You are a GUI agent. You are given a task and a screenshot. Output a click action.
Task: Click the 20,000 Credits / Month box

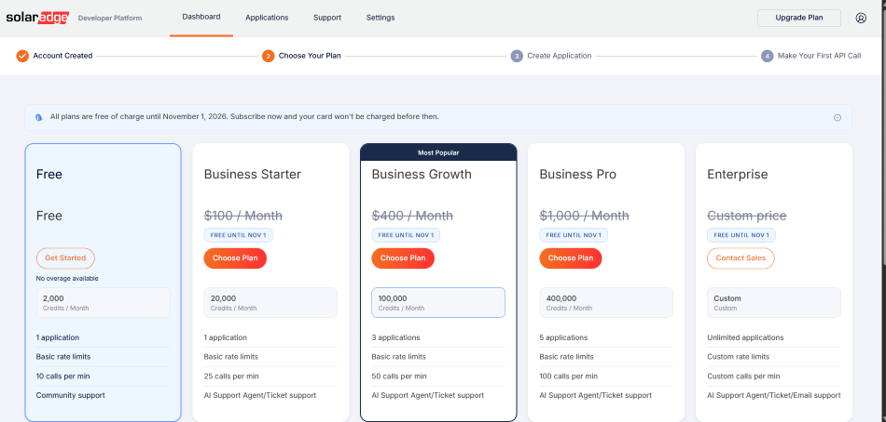[x=271, y=303]
